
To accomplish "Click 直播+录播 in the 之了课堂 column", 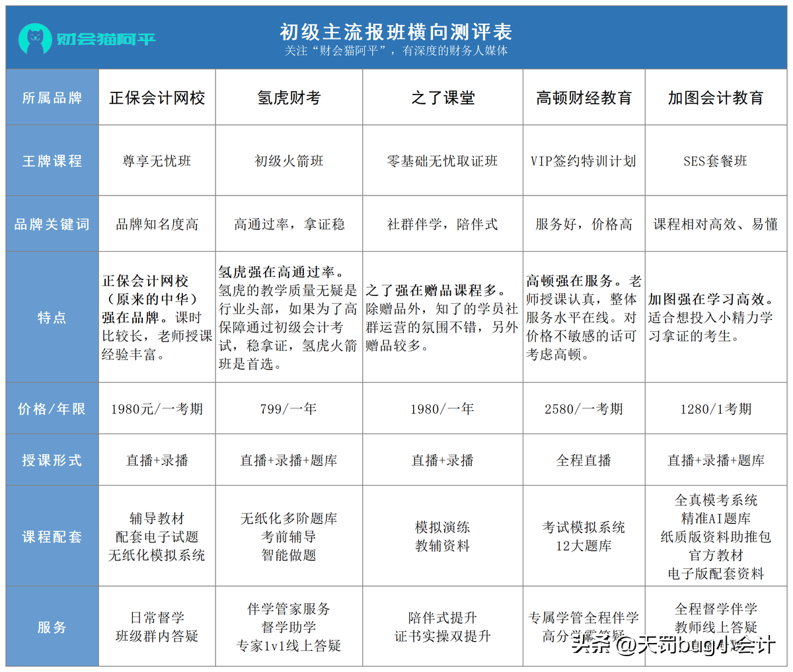I will [443, 461].
